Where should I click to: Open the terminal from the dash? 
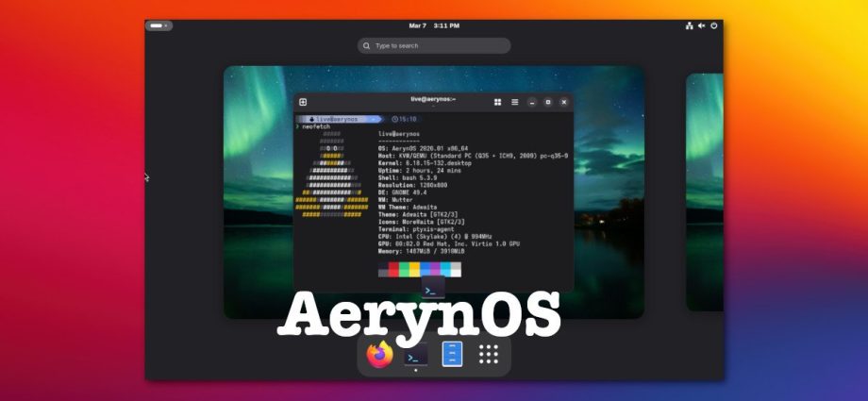click(416, 355)
